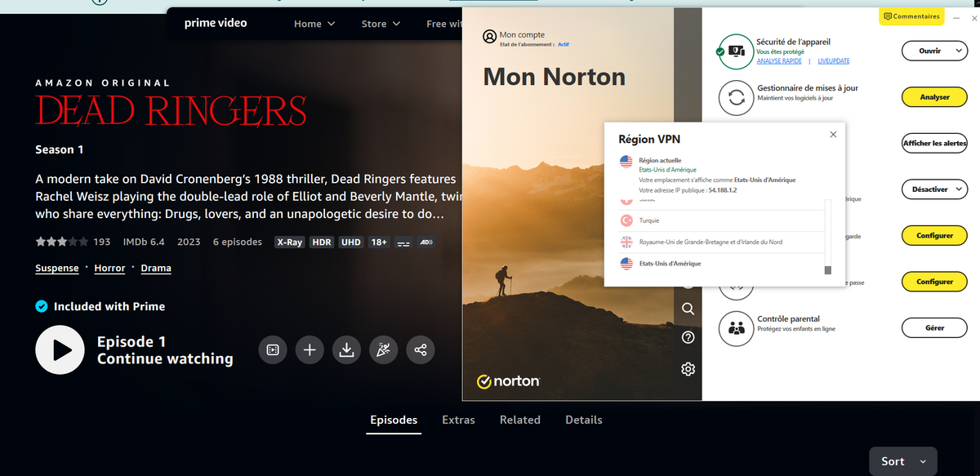Click the Included with Prime checkmark icon
980x476 pixels.
(x=42, y=306)
